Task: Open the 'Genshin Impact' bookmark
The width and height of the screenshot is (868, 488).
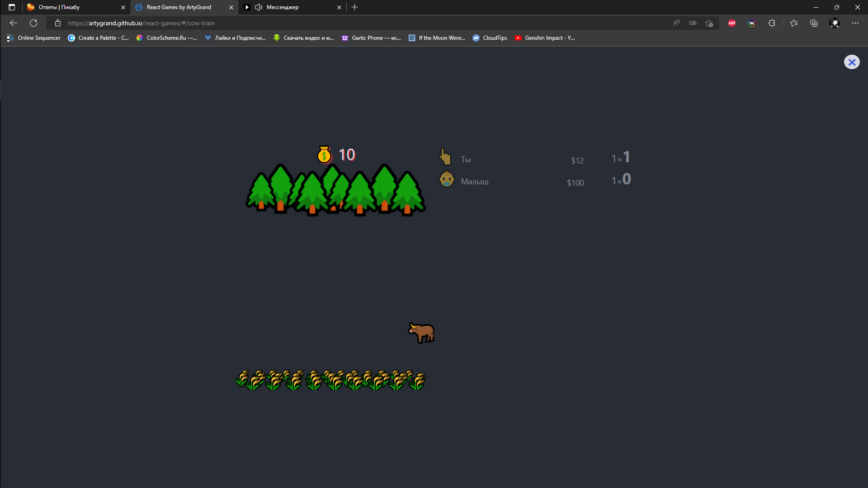Action: coord(545,38)
